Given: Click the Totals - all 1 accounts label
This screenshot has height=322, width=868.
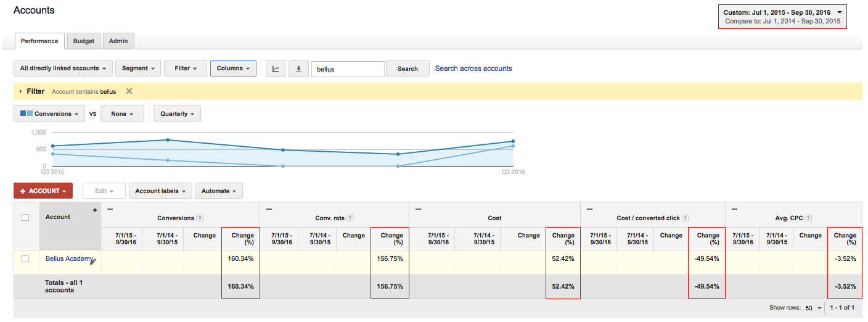Looking at the screenshot, I should click(63, 286).
